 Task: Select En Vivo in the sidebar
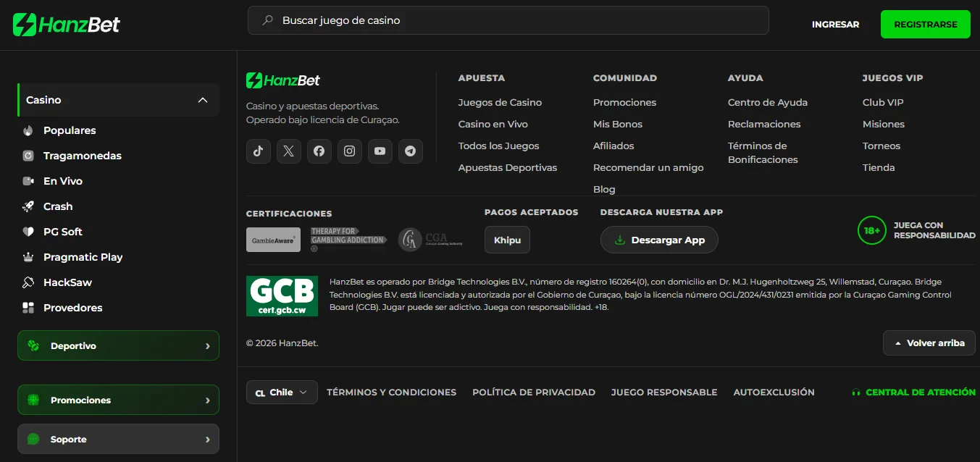pyautogui.click(x=63, y=181)
